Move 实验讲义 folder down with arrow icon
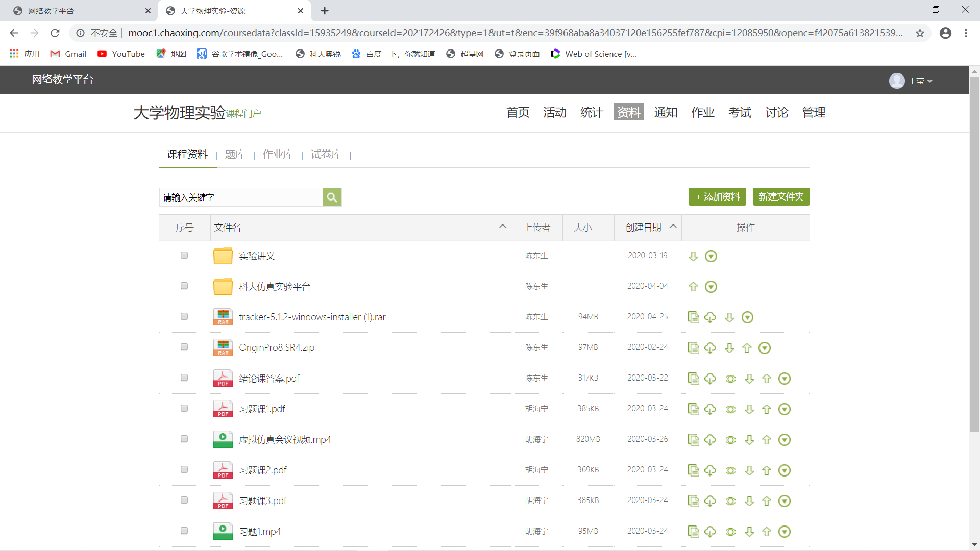The height and width of the screenshot is (551, 980). (x=693, y=256)
